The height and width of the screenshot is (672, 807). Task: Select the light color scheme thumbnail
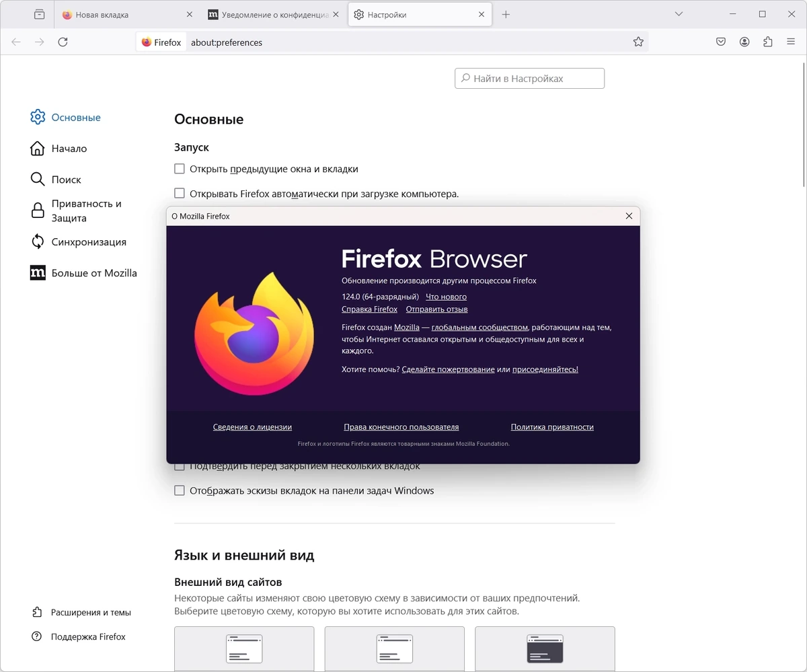click(x=395, y=649)
